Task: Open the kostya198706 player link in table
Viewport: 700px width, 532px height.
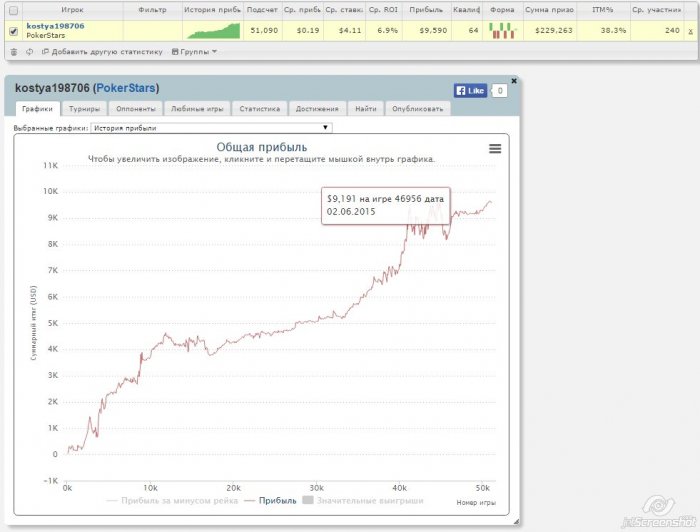Action: pyautogui.click(x=55, y=26)
